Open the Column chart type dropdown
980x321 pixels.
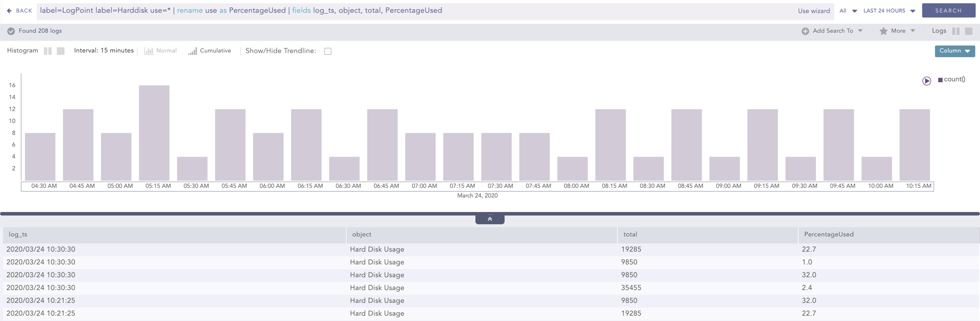(x=954, y=51)
